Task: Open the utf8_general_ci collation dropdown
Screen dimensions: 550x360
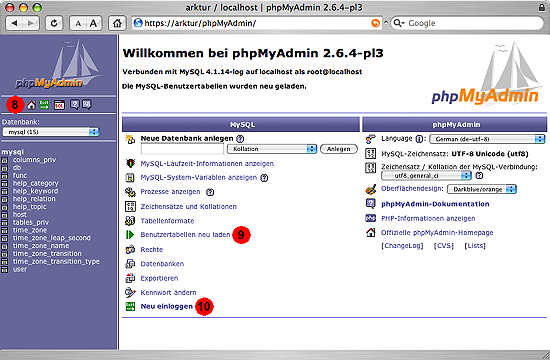Action: (x=426, y=175)
